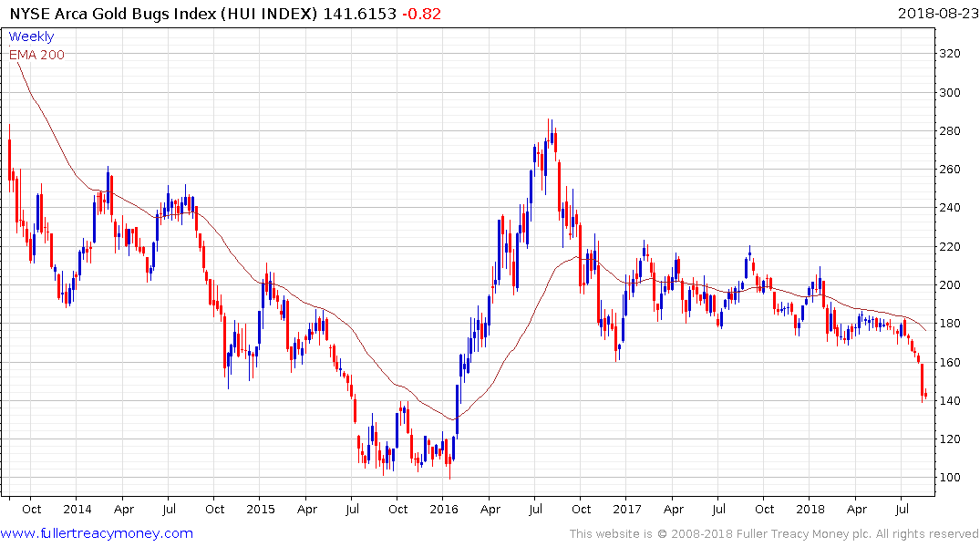Image resolution: width=980 pixels, height=547 pixels.
Task: Click the copyright notice for Fuller Treacy Money
Action: point(774,534)
